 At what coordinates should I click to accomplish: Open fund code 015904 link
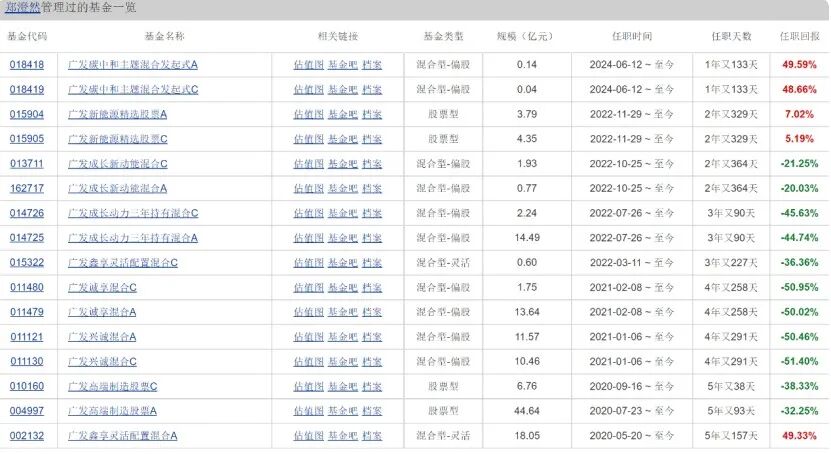(x=27, y=114)
